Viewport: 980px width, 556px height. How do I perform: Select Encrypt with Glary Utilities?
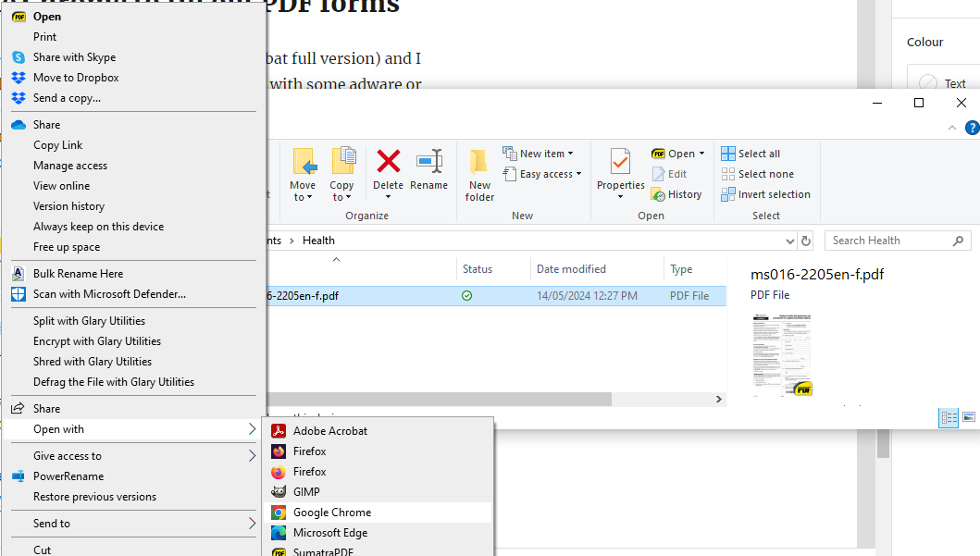133,341
